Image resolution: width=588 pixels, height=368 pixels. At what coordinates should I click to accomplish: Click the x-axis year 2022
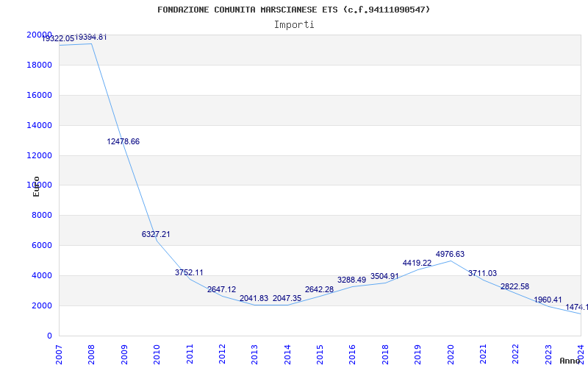tap(516, 354)
